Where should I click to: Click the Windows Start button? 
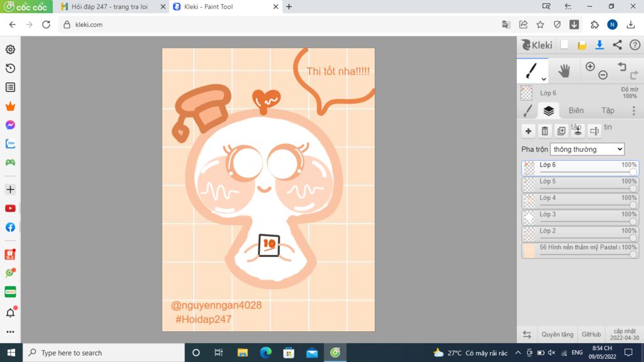click(11, 353)
